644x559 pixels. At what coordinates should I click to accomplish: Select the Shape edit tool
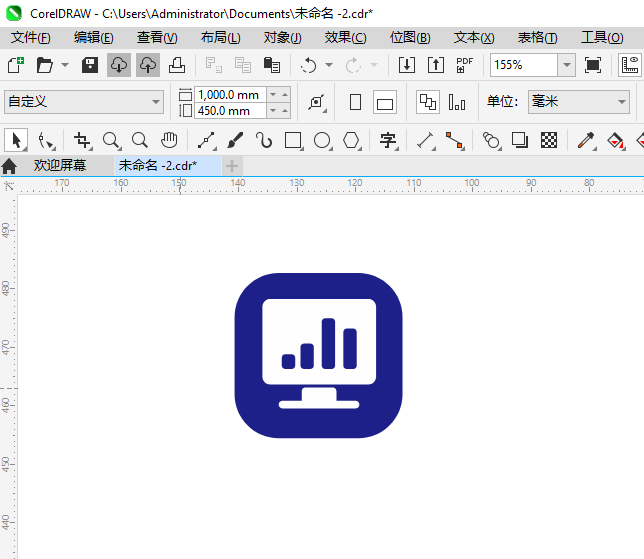[46, 140]
